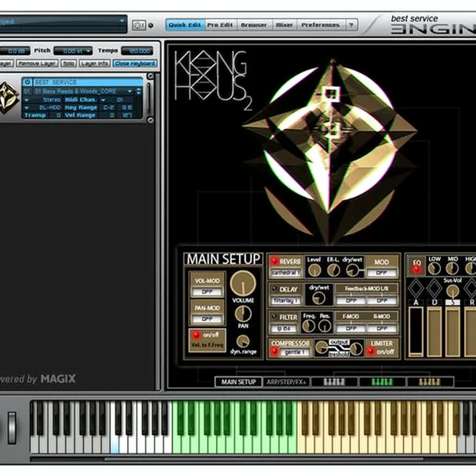Toggle the REVERB red LED on/off
Image resolution: width=476 pixels, height=476 pixels.
pyautogui.click(x=275, y=261)
